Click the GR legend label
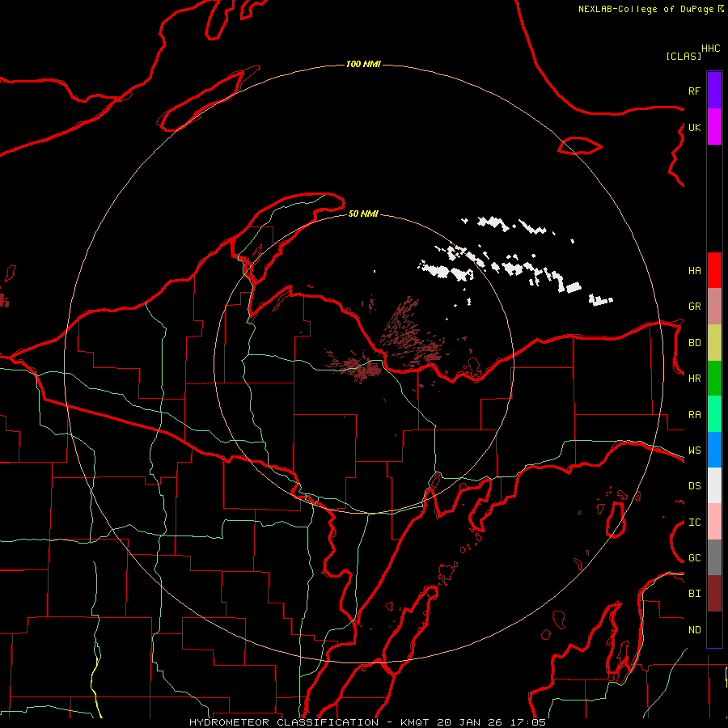 coord(695,307)
